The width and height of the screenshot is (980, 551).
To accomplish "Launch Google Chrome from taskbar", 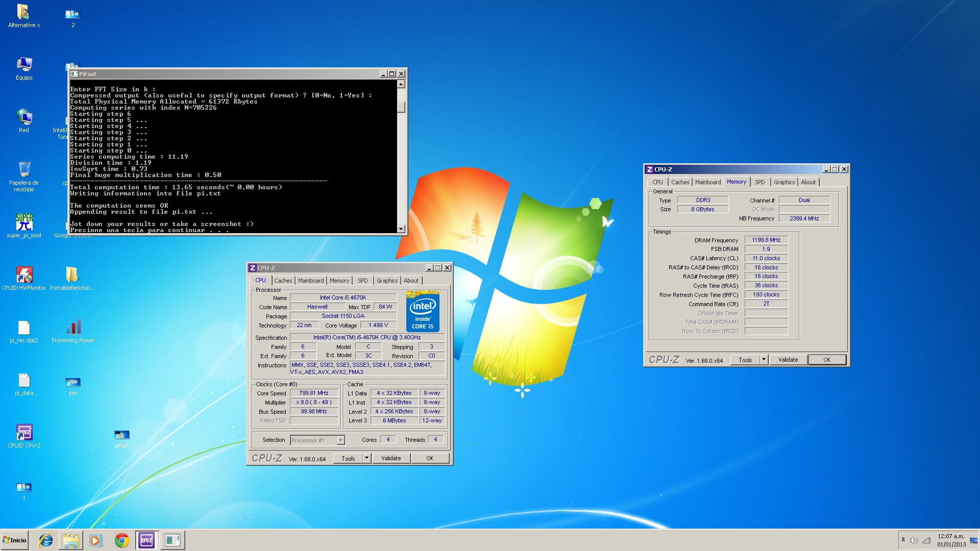I will tap(121, 540).
